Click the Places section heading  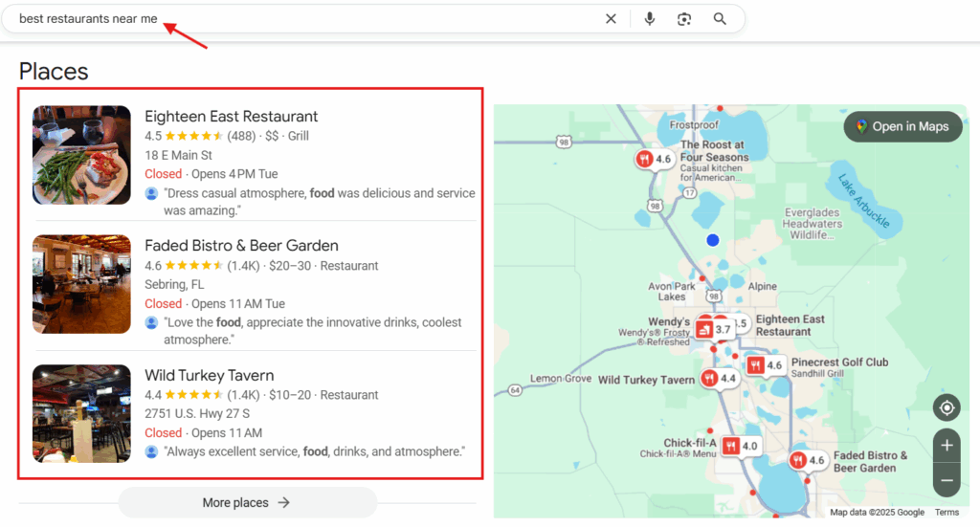[x=54, y=71]
